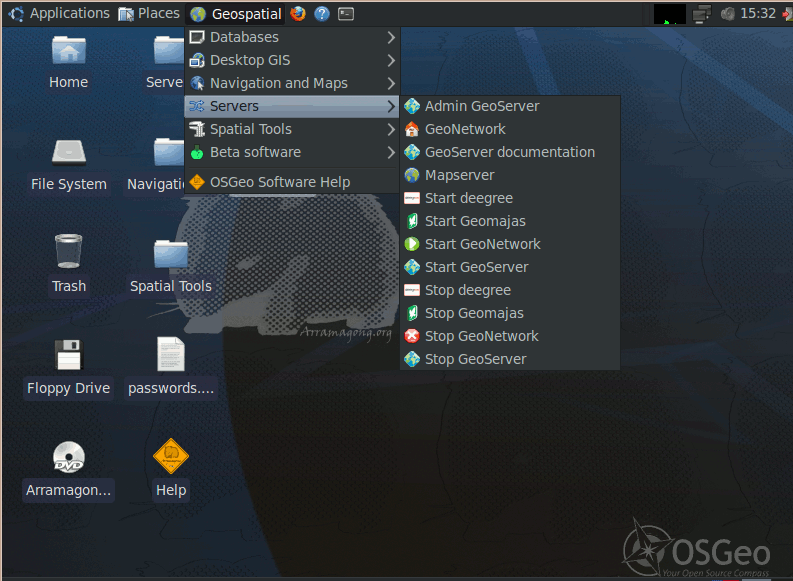Click the GeoNetwork house icon
The image size is (793, 581).
click(x=412, y=129)
